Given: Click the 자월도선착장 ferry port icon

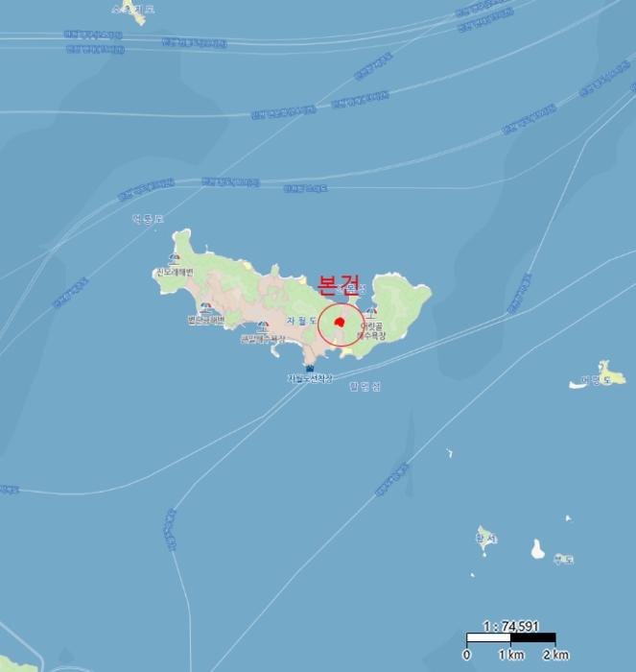Looking at the screenshot, I should pos(310,368).
